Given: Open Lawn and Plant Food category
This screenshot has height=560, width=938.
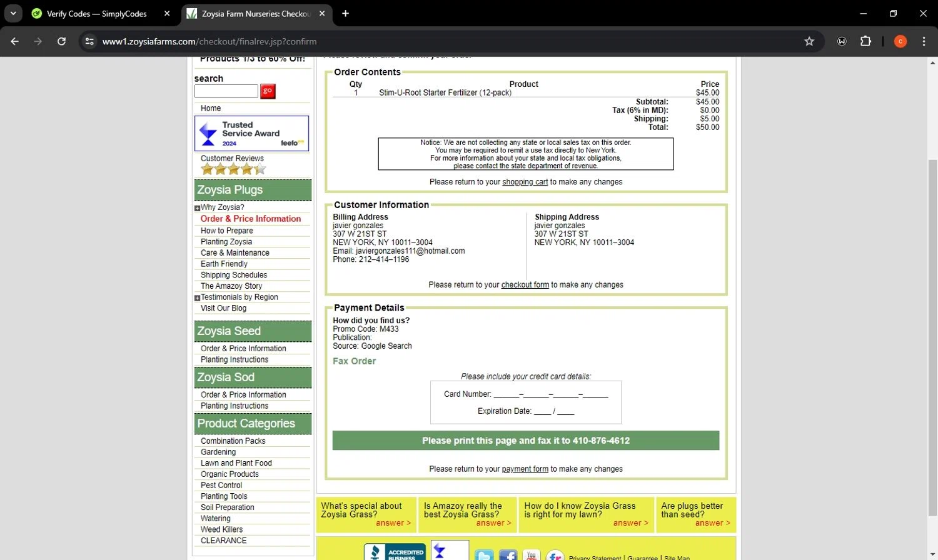Looking at the screenshot, I should (236, 463).
